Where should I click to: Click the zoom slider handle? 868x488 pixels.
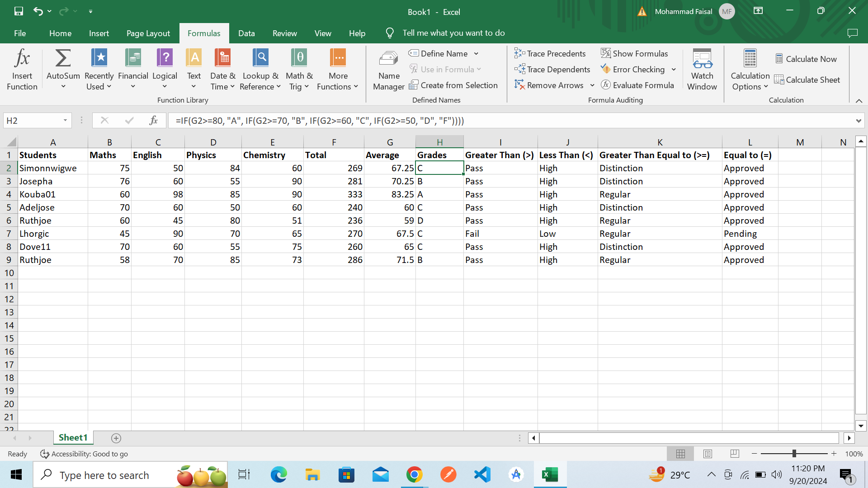click(x=794, y=454)
